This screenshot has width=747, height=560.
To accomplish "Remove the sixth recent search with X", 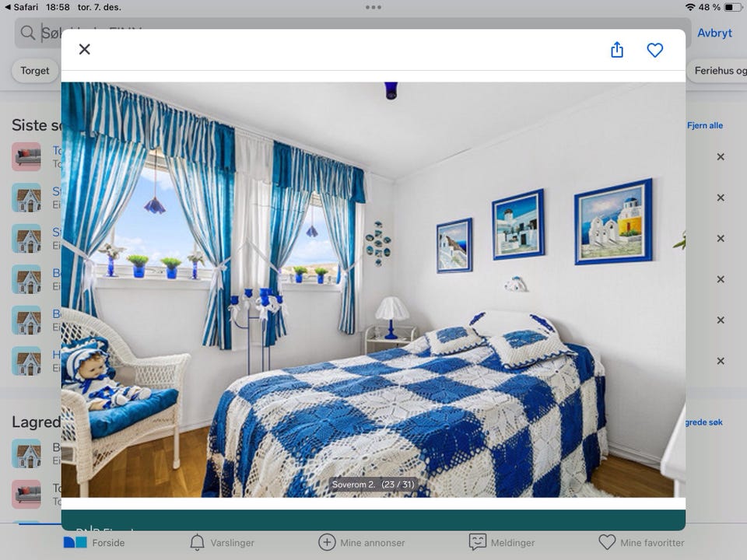I will pyautogui.click(x=721, y=361).
